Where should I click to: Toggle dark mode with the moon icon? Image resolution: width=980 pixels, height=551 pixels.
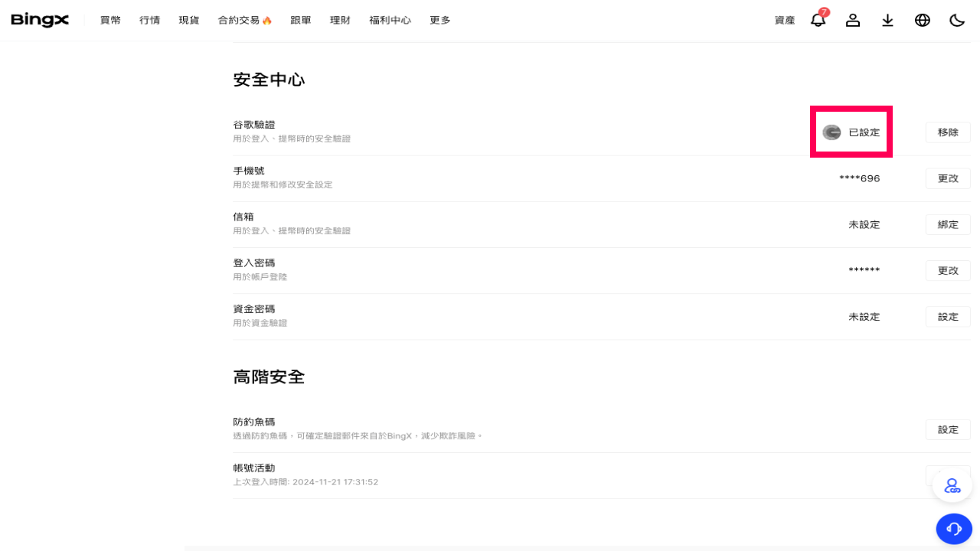click(x=957, y=20)
